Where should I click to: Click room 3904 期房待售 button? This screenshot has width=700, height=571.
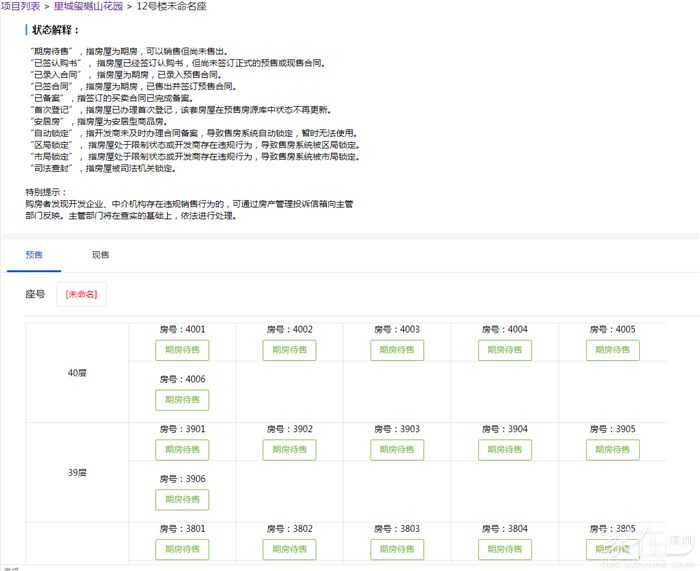[x=504, y=450]
